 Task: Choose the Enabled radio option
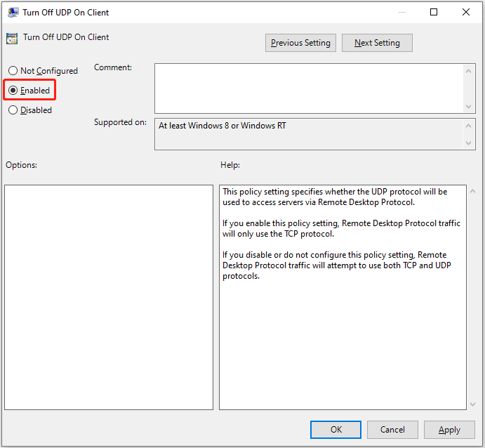click(13, 91)
